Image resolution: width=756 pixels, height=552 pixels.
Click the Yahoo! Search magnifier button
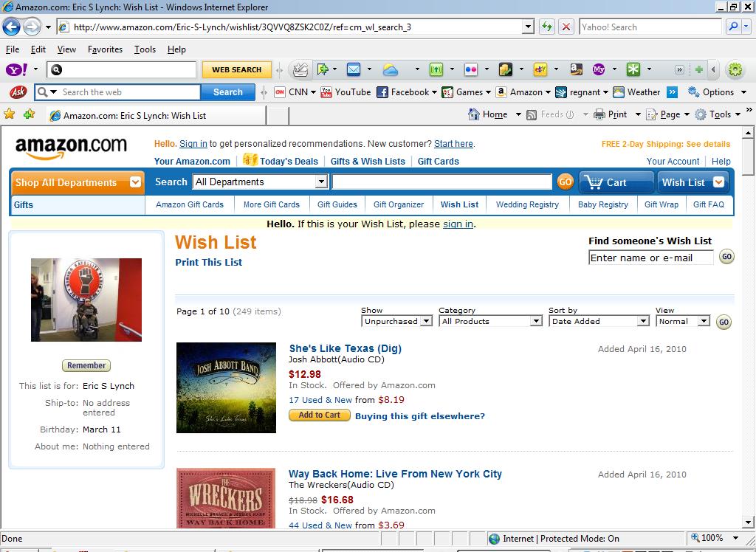tap(733, 27)
